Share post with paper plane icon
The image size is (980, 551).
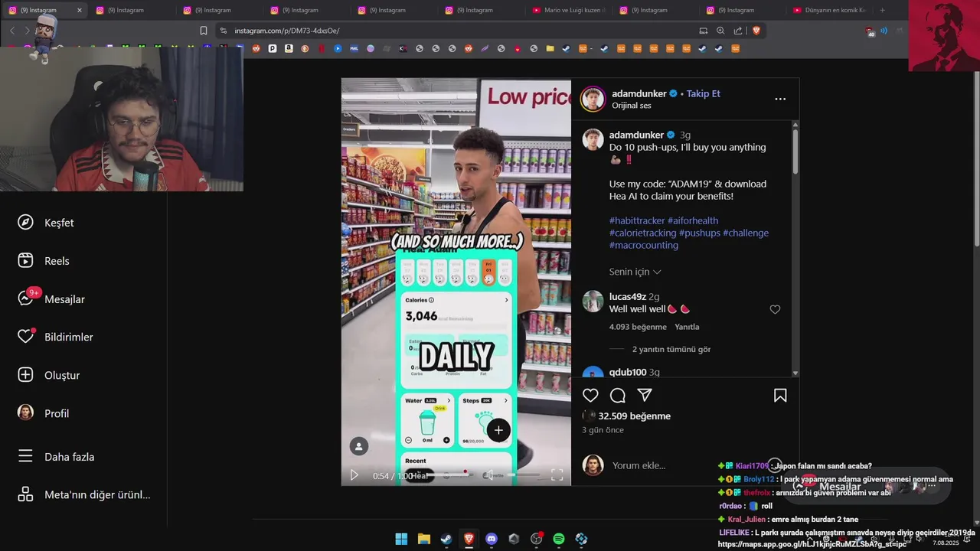coord(645,395)
